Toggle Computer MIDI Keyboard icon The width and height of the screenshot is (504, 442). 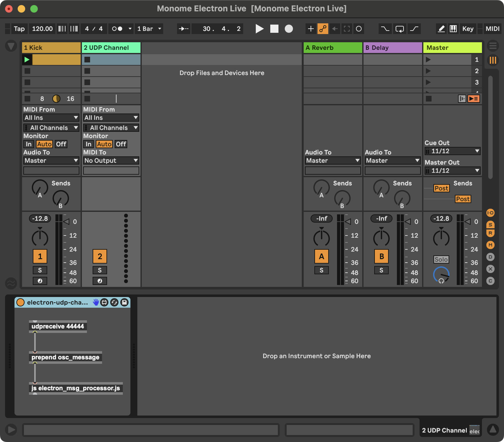[453, 29]
